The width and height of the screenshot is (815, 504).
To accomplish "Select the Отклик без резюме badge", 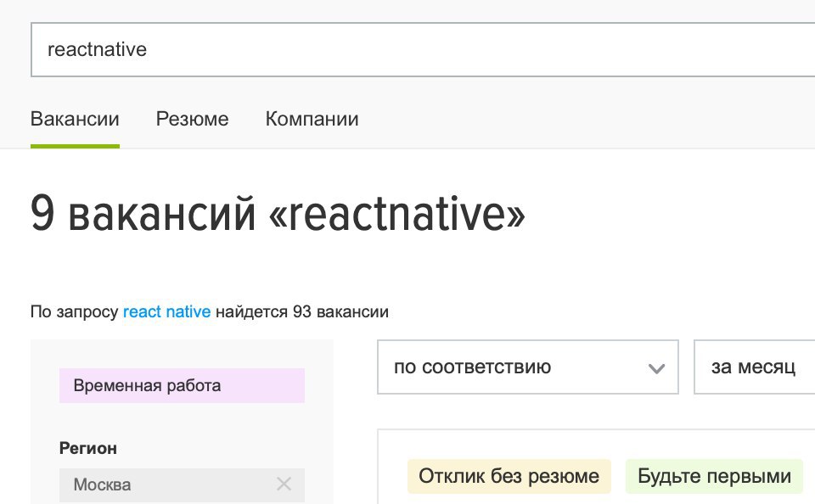I will [509, 476].
